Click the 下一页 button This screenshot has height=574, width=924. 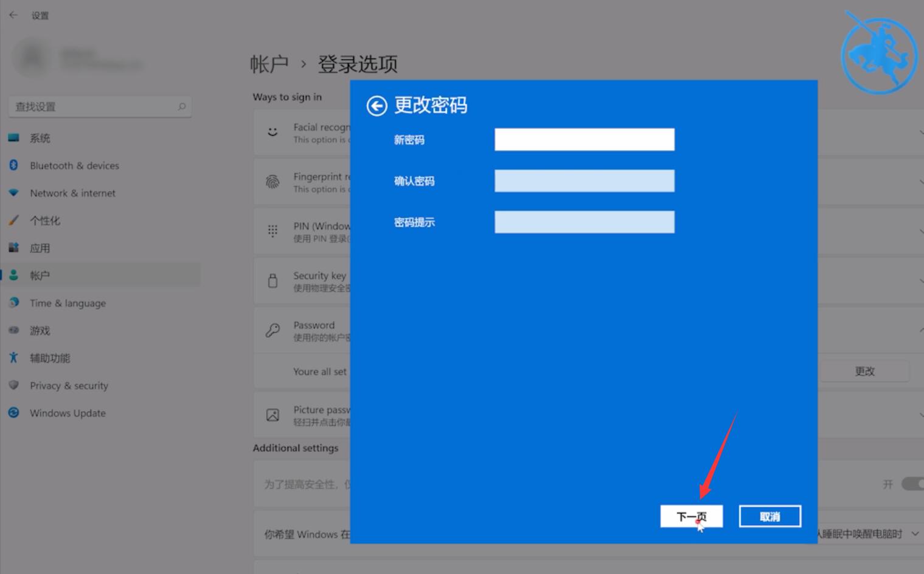click(x=692, y=516)
